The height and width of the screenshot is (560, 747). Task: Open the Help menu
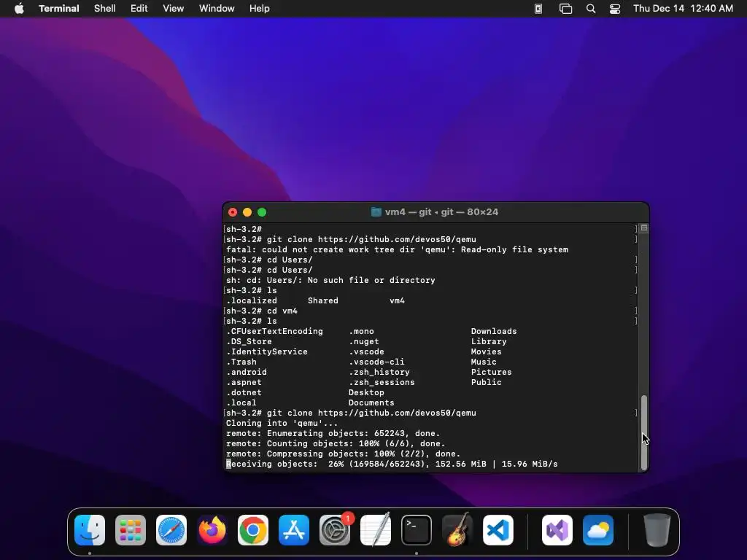tap(260, 8)
